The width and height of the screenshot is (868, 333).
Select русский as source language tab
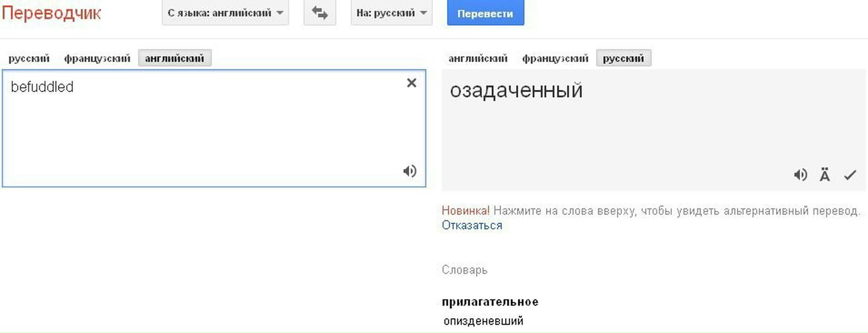(29, 58)
